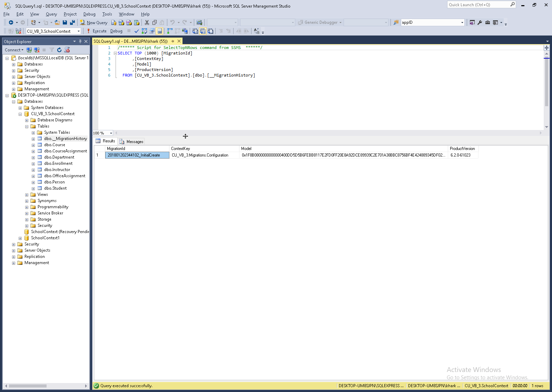Expand the Views folder node
The height and width of the screenshot is (392, 552).
click(27, 195)
